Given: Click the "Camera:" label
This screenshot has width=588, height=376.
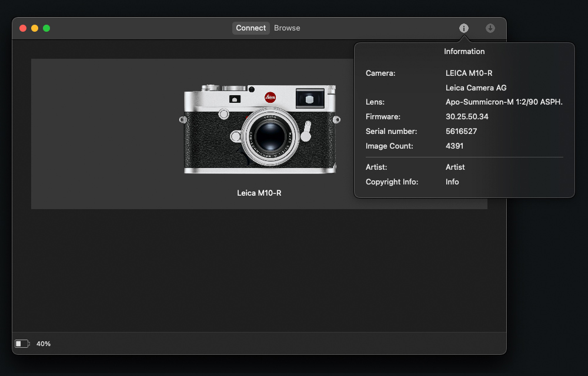Looking at the screenshot, I should pos(380,73).
